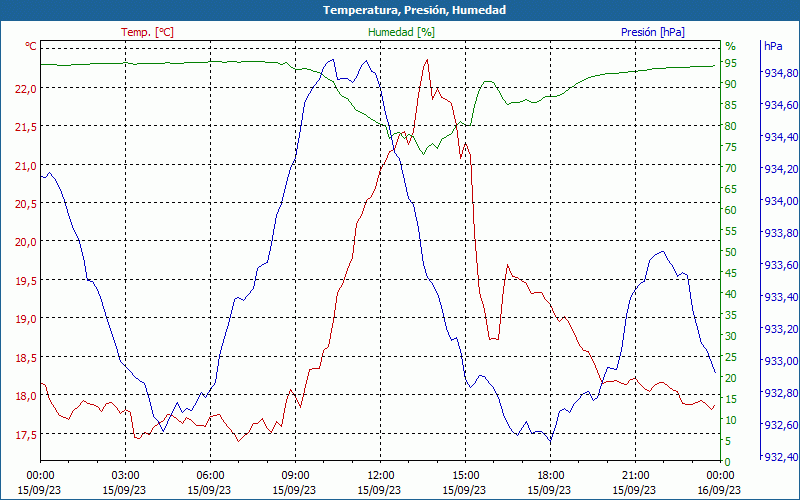Image resolution: width=800 pixels, height=500 pixels.
Task: Click the 55 humidity axis value
Action: [731, 231]
